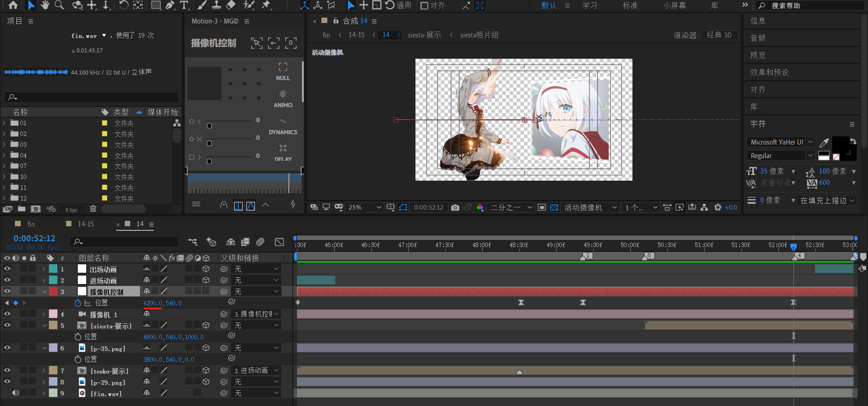Select the Rectangle shape tool
Viewport: 868px width, 406px height.
pyautogui.click(x=156, y=5)
